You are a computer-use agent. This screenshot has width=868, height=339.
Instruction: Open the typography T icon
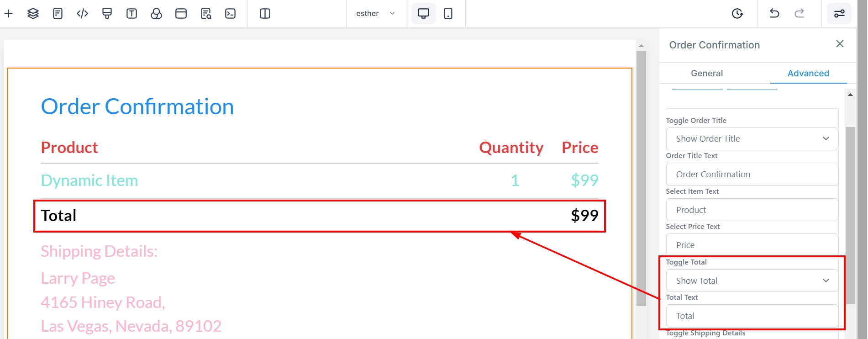pos(132,14)
